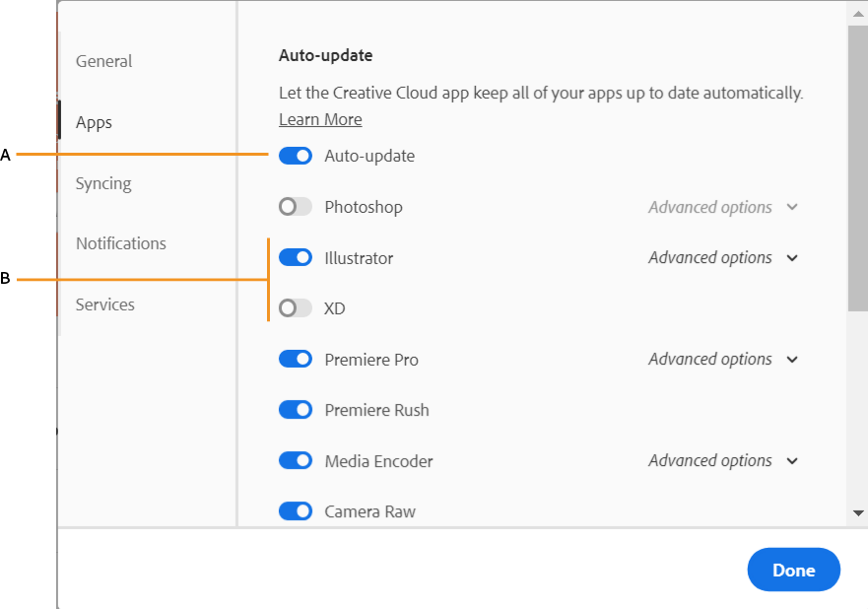Open Premiere Pro Advanced options
Viewport: 868px width, 609px height.
pos(722,360)
